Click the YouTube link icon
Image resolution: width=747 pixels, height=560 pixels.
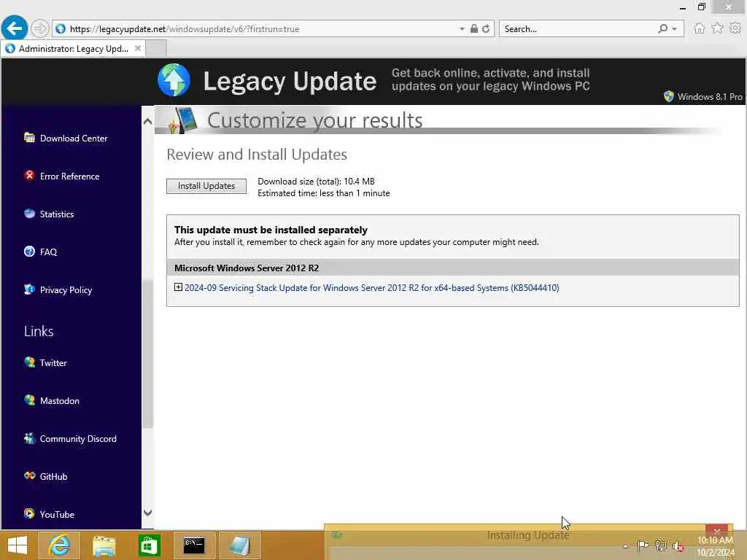29,514
